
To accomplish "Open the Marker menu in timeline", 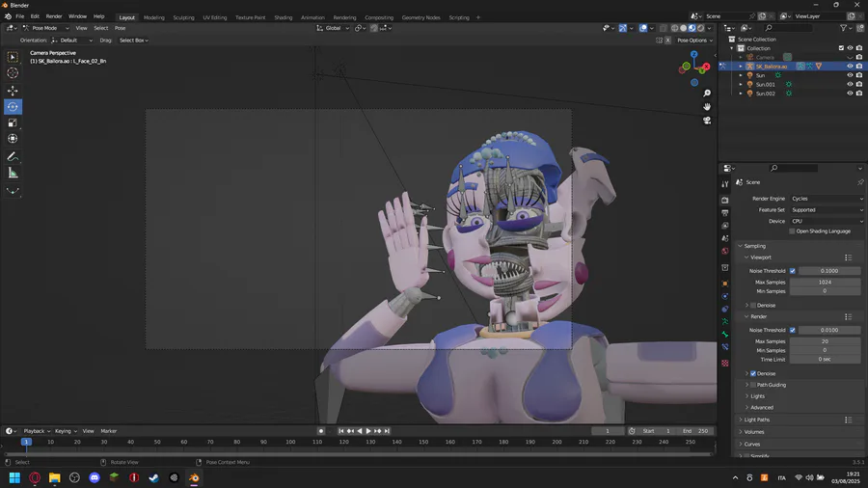I will 108,431.
